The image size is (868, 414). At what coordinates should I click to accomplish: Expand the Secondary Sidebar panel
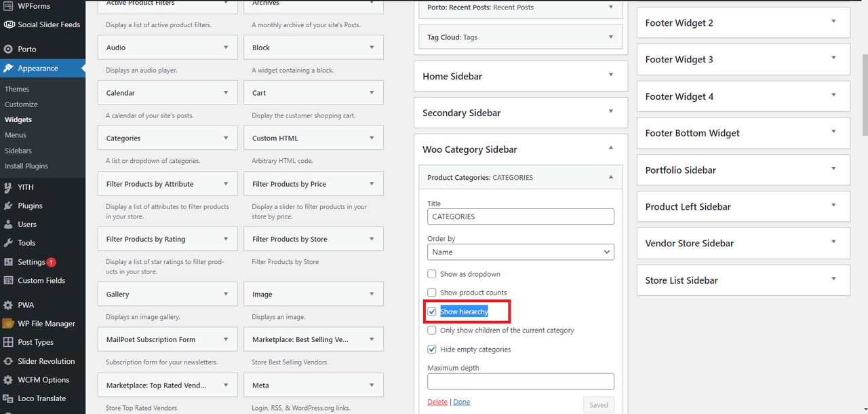pyautogui.click(x=611, y=112)
